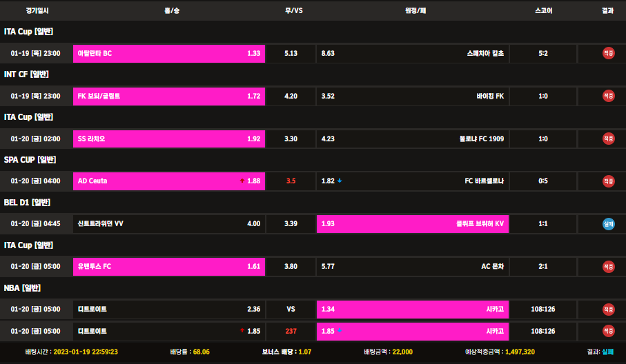Click the red result badge for SS Lazio row
The height and width of the screenshot is (364, 626).
point(608,139)
